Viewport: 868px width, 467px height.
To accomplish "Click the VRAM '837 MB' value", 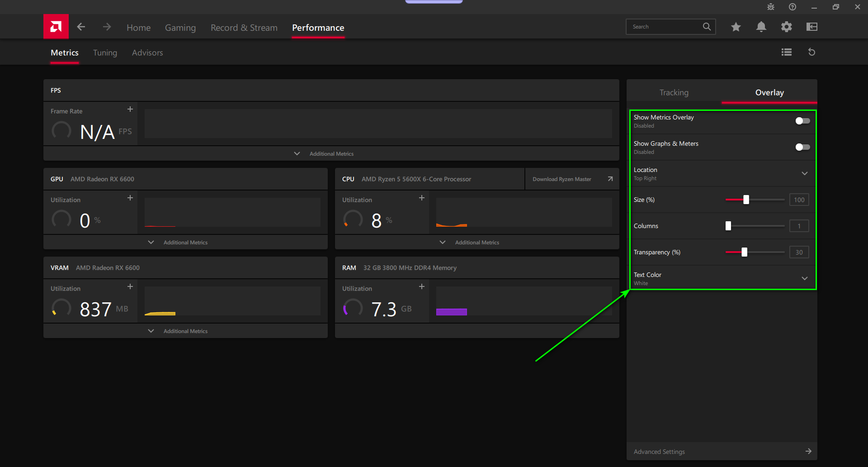I will [104, 309].
